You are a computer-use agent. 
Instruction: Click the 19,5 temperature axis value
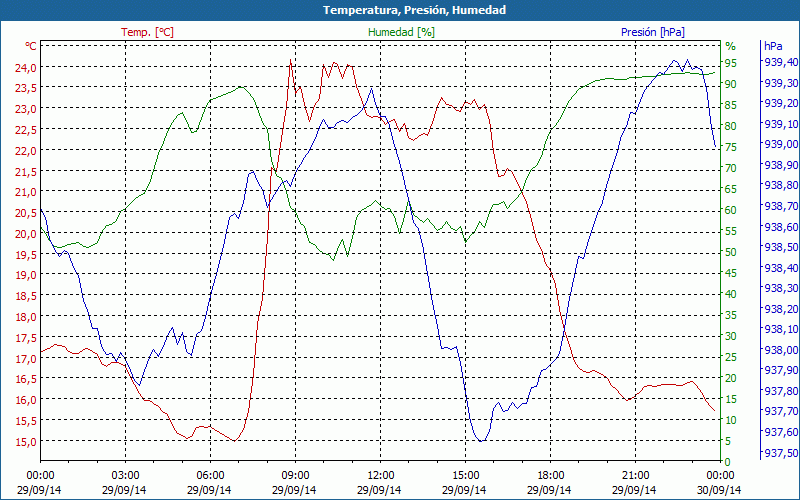point(26,254)
